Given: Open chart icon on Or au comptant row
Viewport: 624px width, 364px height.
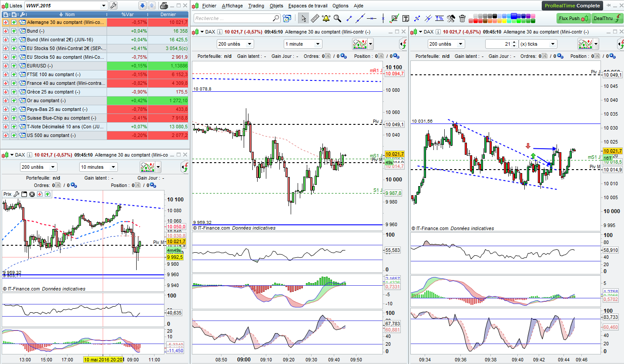Looking at the screenshot, I should [23, 100].
